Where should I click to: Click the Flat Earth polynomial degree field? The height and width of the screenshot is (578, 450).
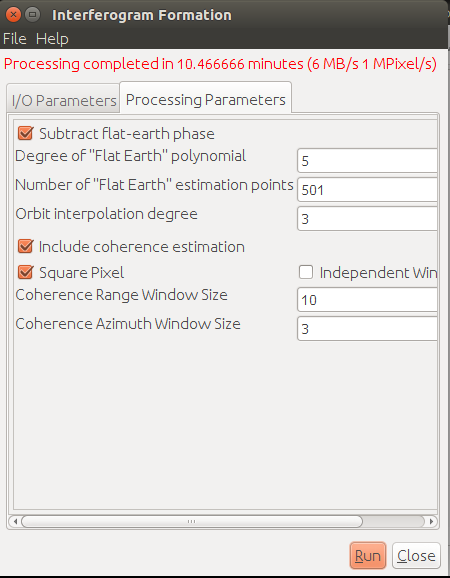367,161
